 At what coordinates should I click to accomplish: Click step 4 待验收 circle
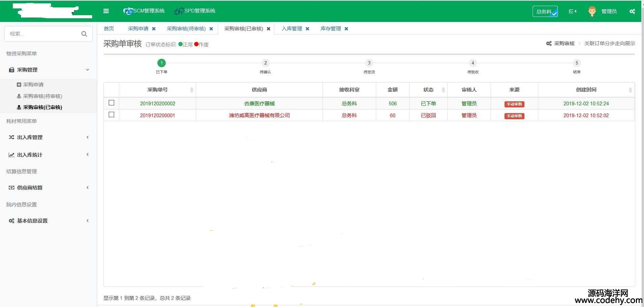coord(473,63)
